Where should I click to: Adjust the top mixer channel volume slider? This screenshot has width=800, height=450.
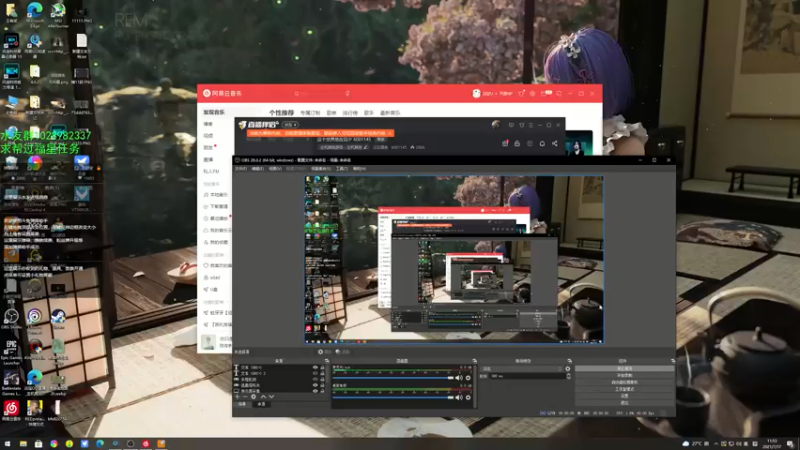[x=392, y=378]
